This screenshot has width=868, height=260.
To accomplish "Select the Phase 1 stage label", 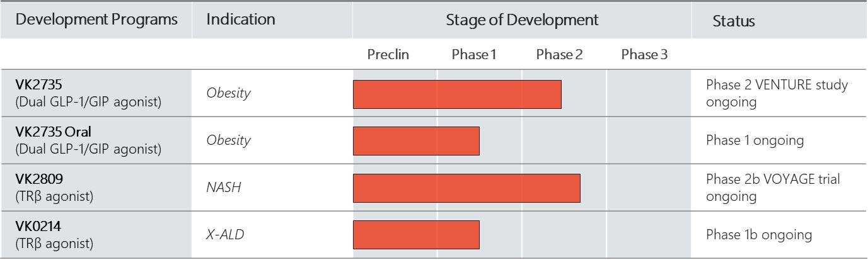I will [x=474, y=55].
